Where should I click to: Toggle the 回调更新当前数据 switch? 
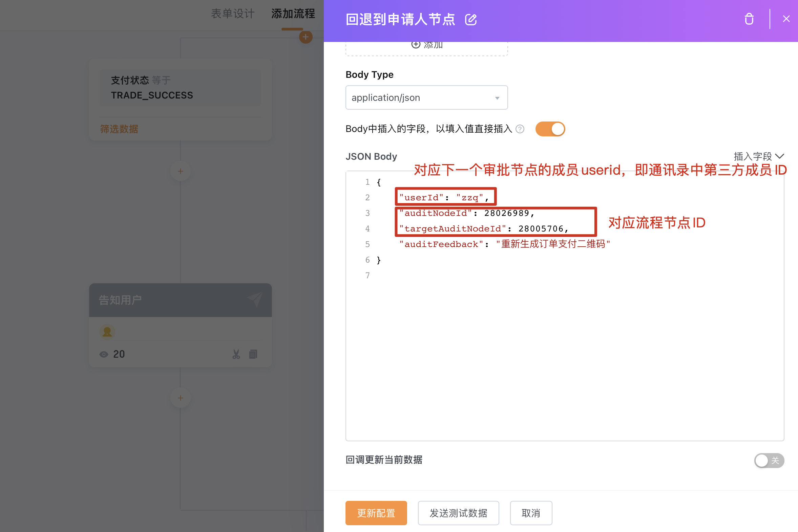click(x=769, y=460)
